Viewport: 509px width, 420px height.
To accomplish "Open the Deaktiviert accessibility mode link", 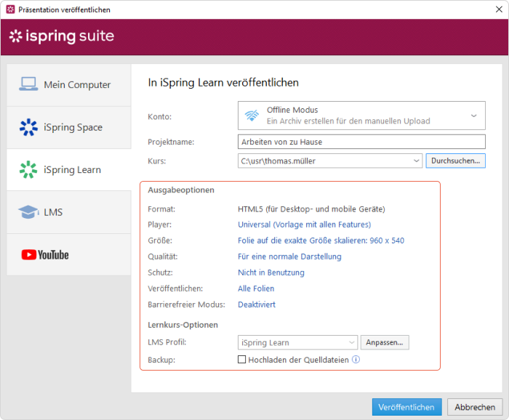I will (x=257, y=304).
